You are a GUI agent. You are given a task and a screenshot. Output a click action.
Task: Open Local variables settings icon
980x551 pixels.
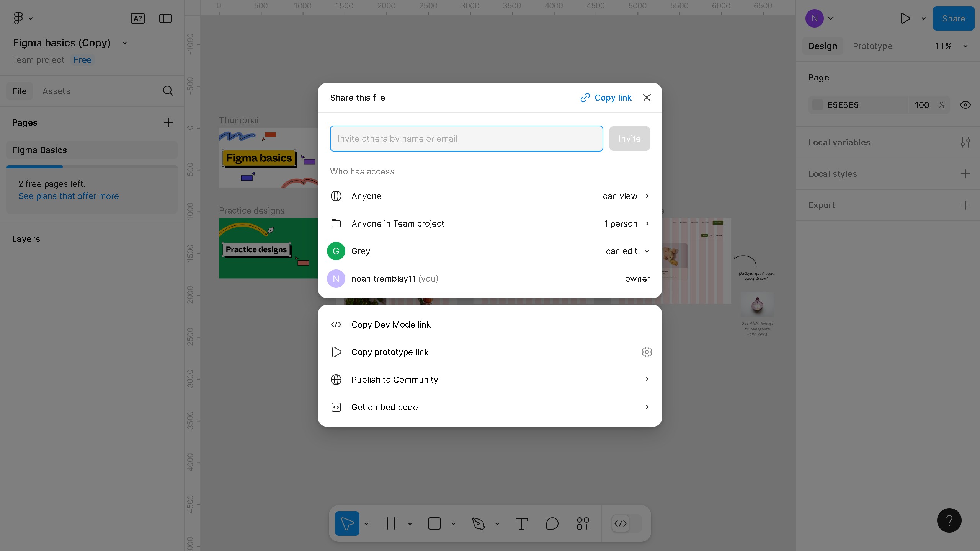[965, 142]
